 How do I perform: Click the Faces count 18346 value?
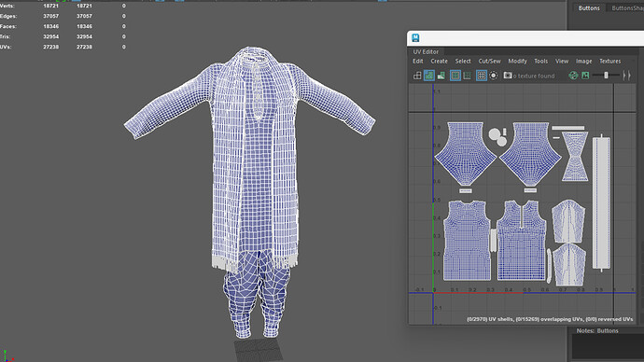tap(51, 27)
